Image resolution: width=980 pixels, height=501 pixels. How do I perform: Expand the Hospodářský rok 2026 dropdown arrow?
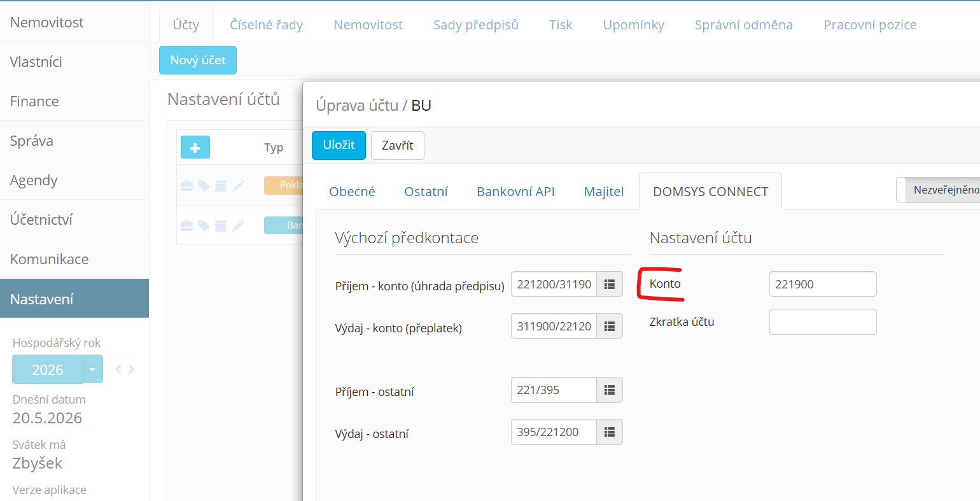(93, 369)
